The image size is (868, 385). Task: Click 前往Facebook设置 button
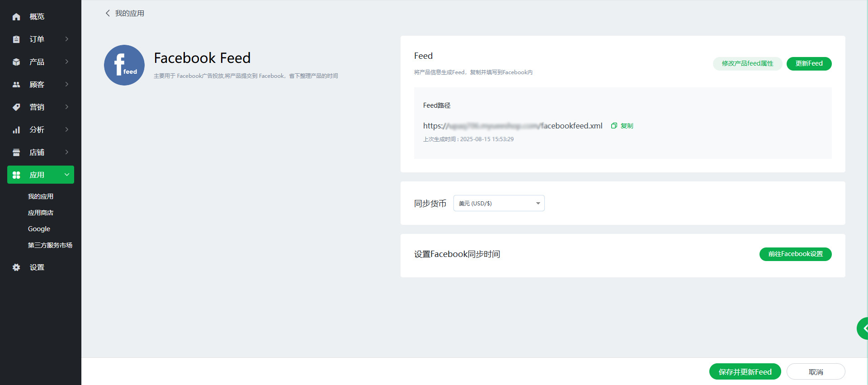click(796, 254)
